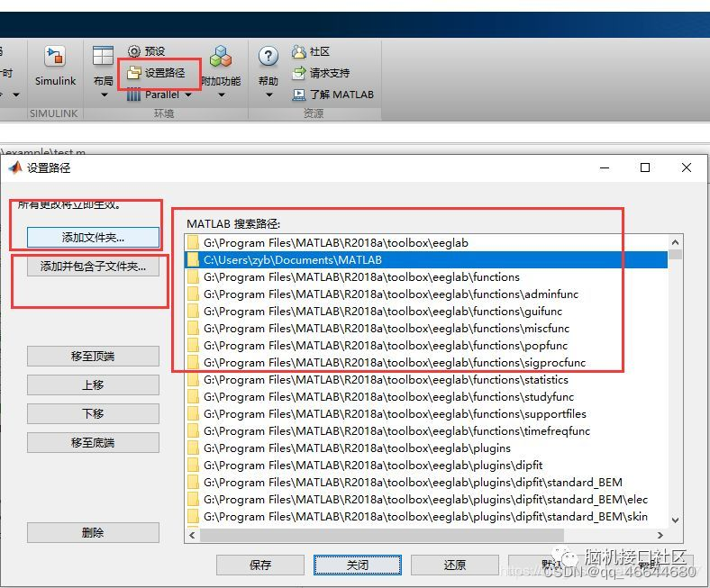Click horizontal scrollbar right arrow
The width and height of the screenshot is (710, 588).
point(660,535)
